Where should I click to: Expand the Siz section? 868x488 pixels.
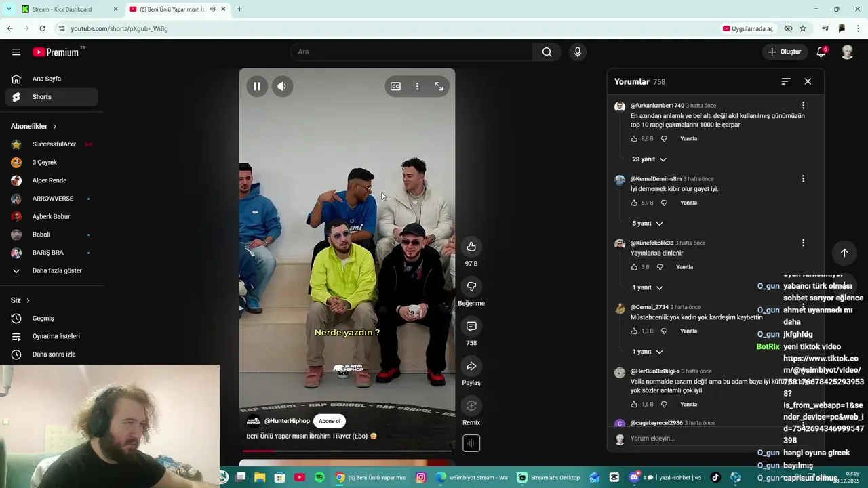(x=20, y=300)
